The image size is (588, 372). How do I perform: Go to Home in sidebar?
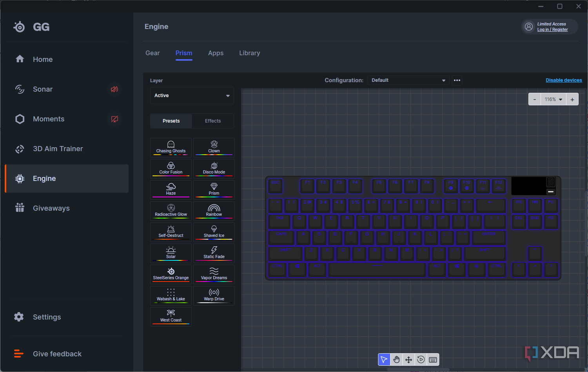67,60
